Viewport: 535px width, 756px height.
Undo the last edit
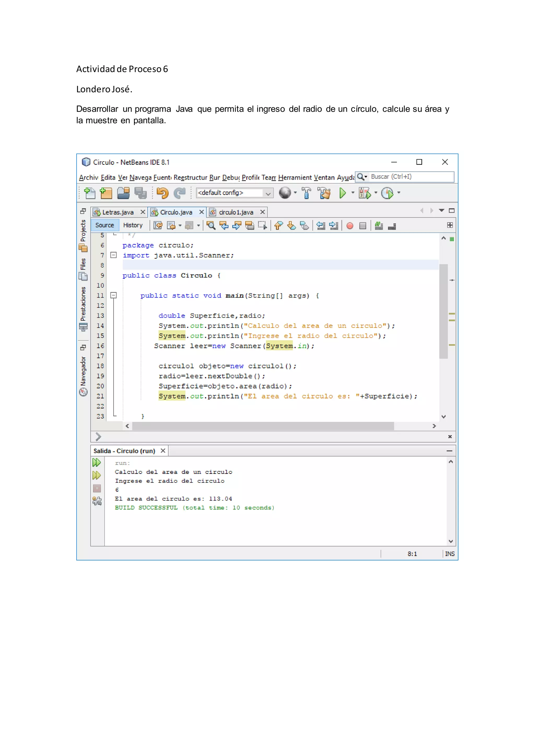[x=162, y=193]
